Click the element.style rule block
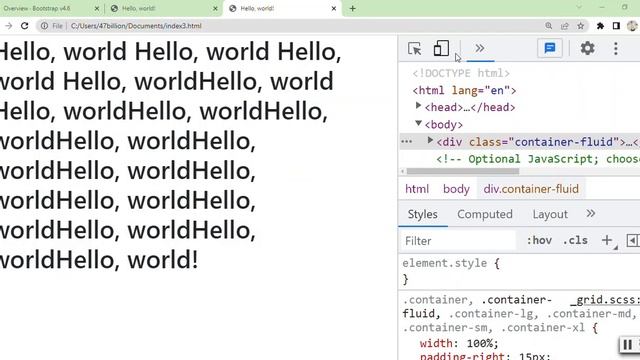The width and height of the screenshot is (640, 360). 451,271
